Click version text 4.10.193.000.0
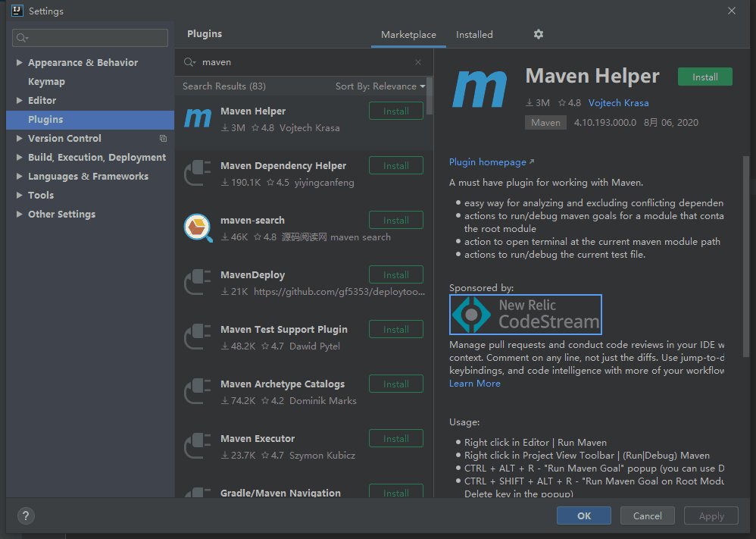This screenshot has height=539, width=756. 604,123
